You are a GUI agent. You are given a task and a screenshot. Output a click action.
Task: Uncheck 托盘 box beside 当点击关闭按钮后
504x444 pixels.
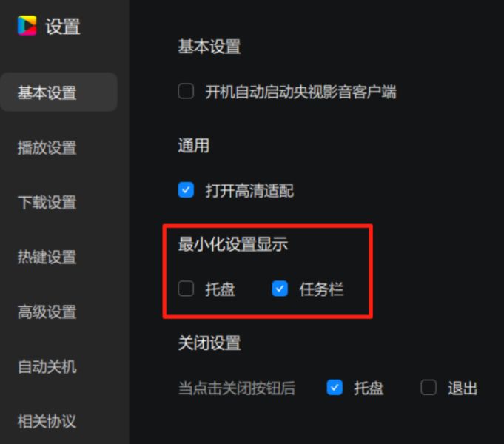335,388
